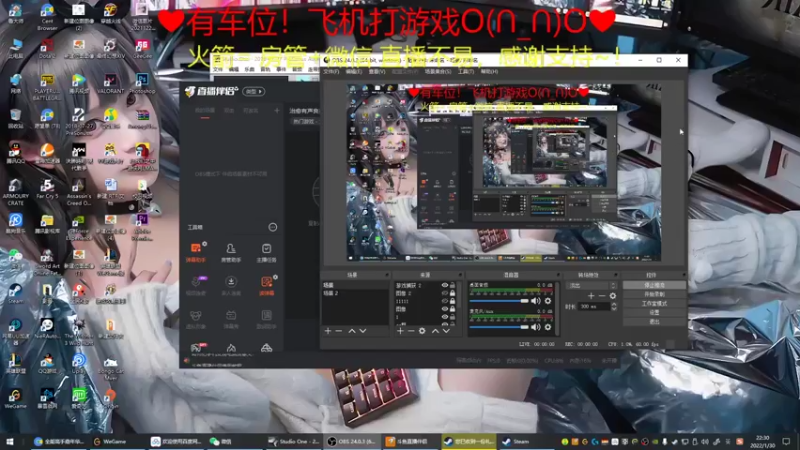Screen dimensions: 800x450
Task: Open the 桌面音频 mixer gear settings
Action: click(548, 301)
